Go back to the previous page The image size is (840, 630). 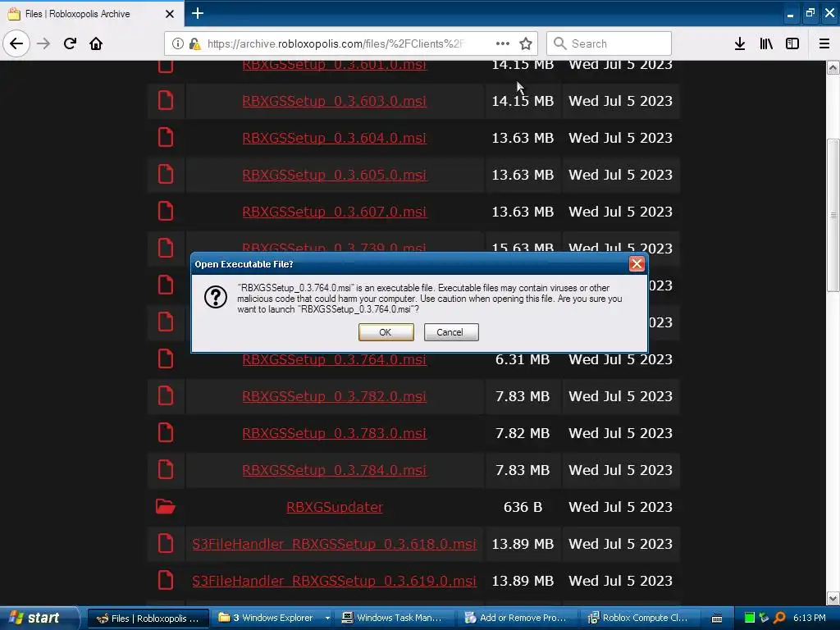(16, 43)
